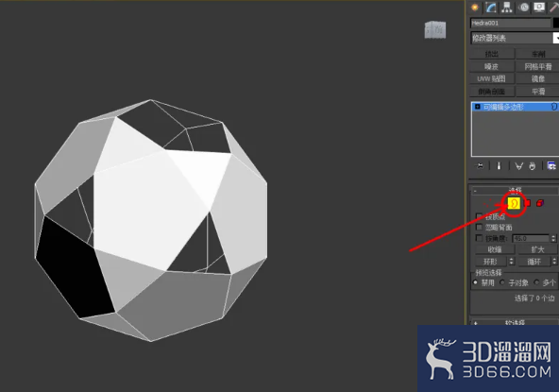Select the 多个 preview radio button

tap(536, 282)
